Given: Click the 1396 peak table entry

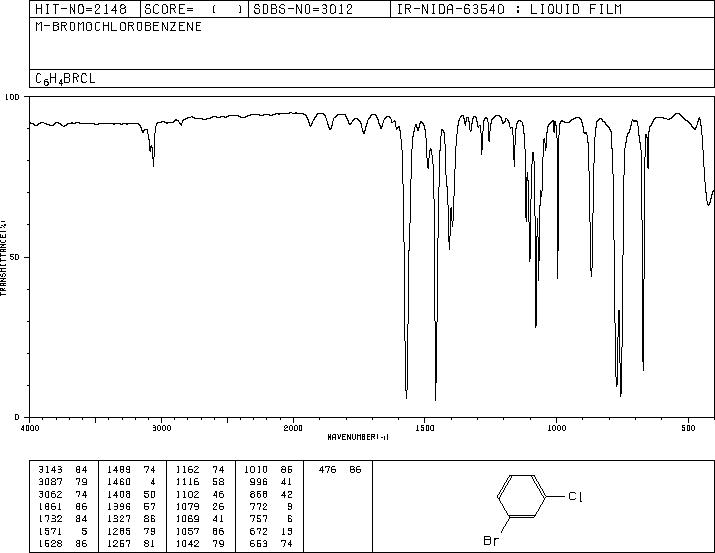Looking at the screenshot, I should coord(131,507).
